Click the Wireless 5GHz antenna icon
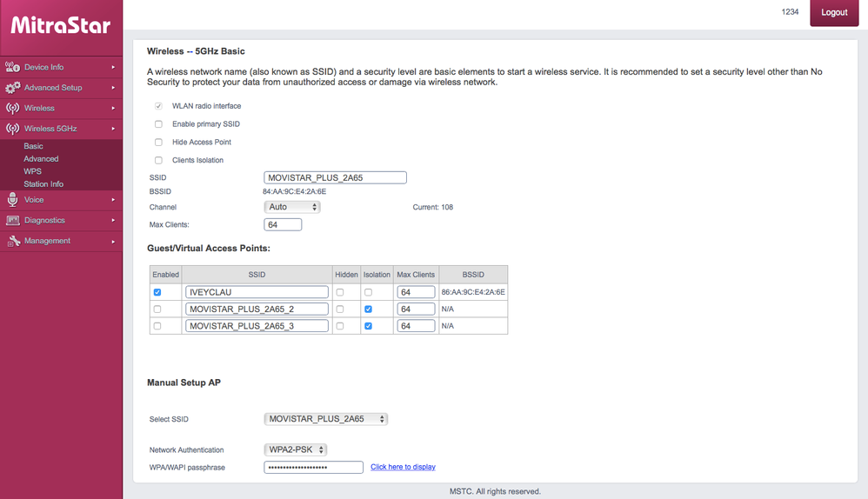The height and width of the screenshot is (499, 868). click(12, 129)
